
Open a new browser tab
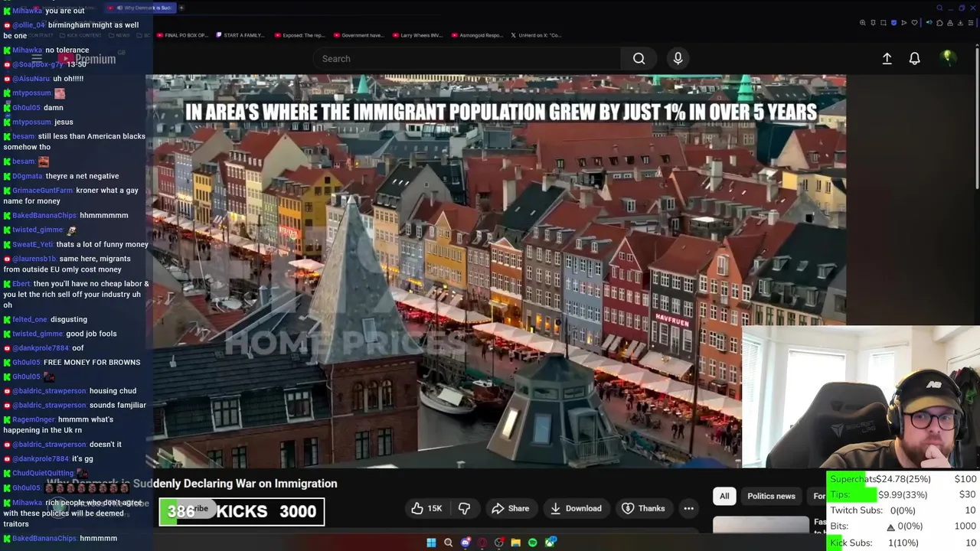[181, 8]
